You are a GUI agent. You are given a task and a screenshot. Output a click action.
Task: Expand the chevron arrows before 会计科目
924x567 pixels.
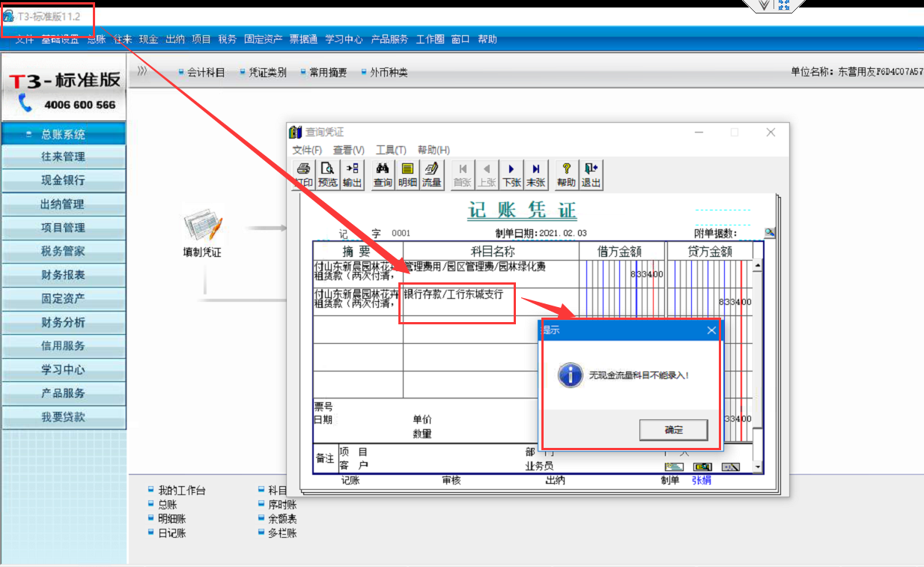(x=142, y=71)
